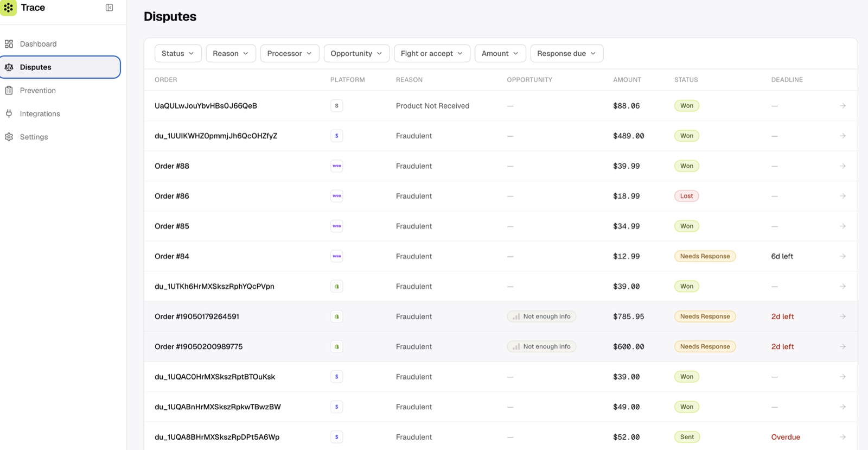Viewport: 868px width, 450px height.
Task: Click the Integrations plug icon
Action: tap(9, 113)
